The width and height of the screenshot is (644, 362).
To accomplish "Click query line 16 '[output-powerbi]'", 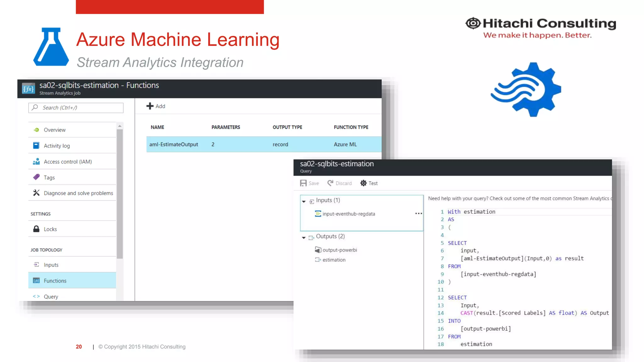I will coord(486,329).
